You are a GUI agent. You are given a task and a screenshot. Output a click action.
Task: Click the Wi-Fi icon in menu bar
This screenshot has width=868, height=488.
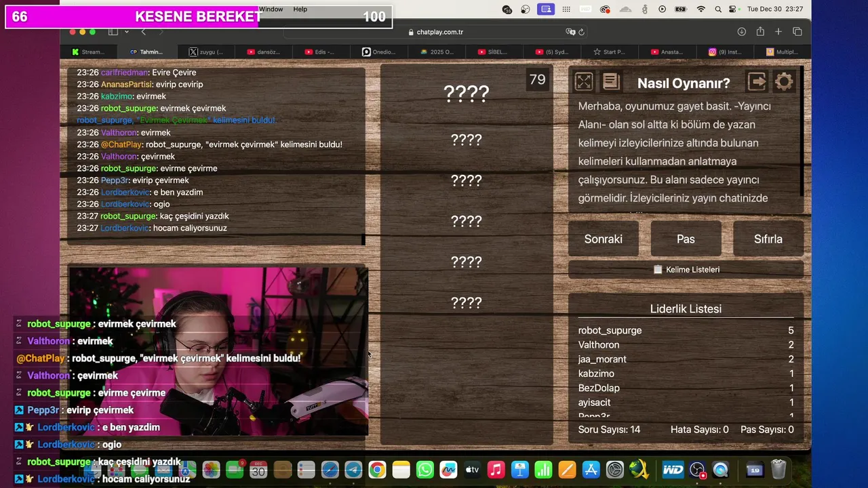[x=701, y=9]
